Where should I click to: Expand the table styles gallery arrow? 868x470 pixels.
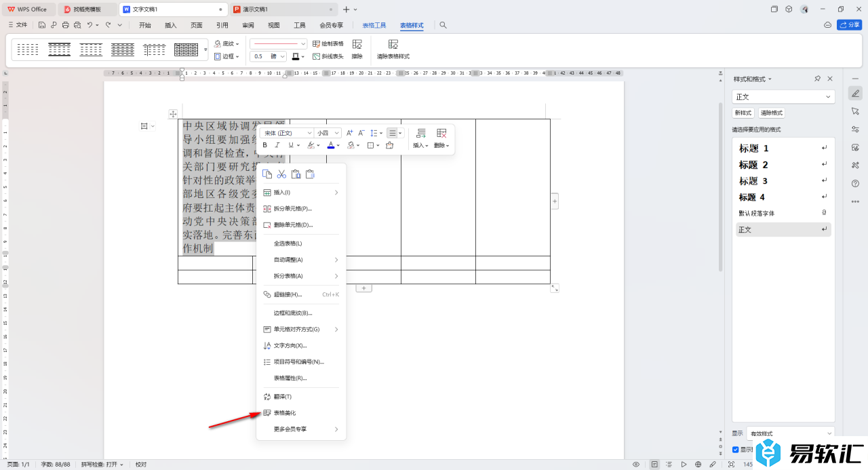pyautogui.click(x=206, y=50)
